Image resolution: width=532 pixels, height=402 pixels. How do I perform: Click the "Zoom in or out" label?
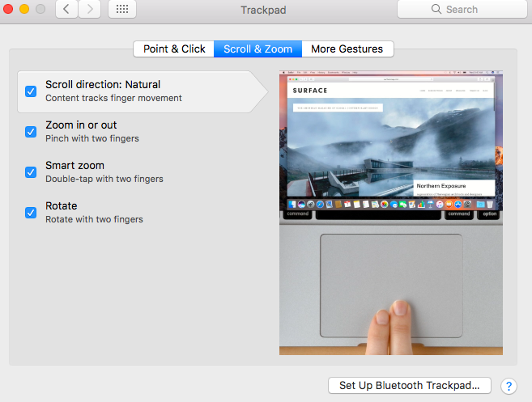(x=81, y=125)
